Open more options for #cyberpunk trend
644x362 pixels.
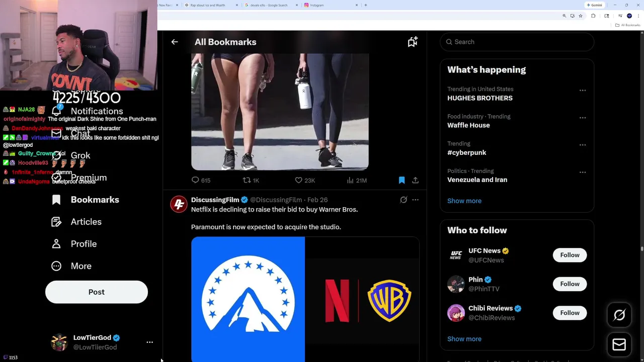tap(583, 145)
